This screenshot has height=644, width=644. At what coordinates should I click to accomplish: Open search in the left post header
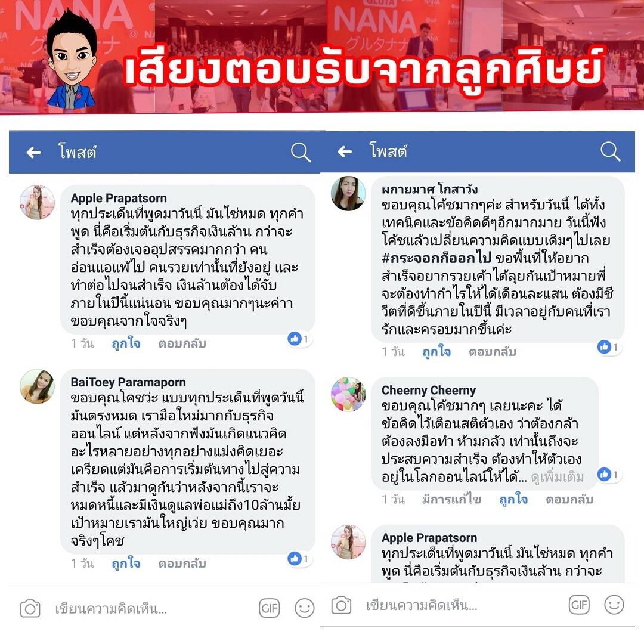tap(301, 153)
